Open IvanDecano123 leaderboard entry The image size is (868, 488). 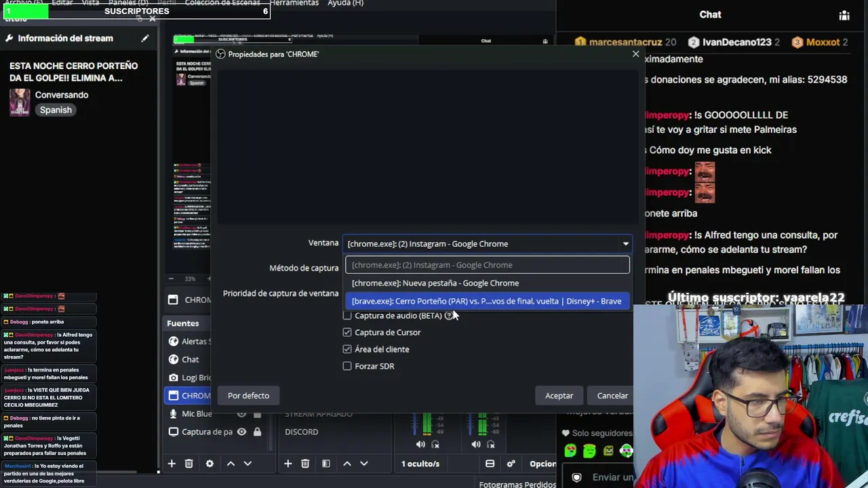pos(734,42)
